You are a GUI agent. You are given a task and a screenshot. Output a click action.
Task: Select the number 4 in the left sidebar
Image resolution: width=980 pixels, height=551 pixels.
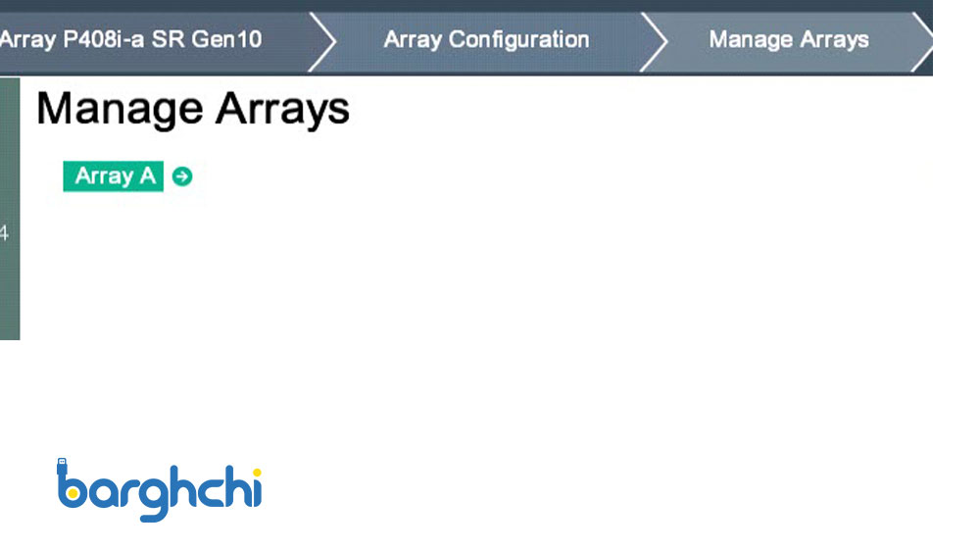click(4, 233)
